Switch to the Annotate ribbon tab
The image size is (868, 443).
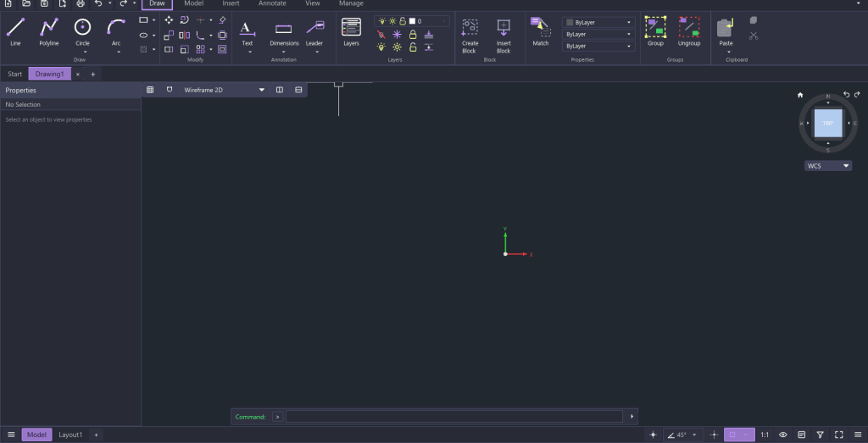coord(272,3)
